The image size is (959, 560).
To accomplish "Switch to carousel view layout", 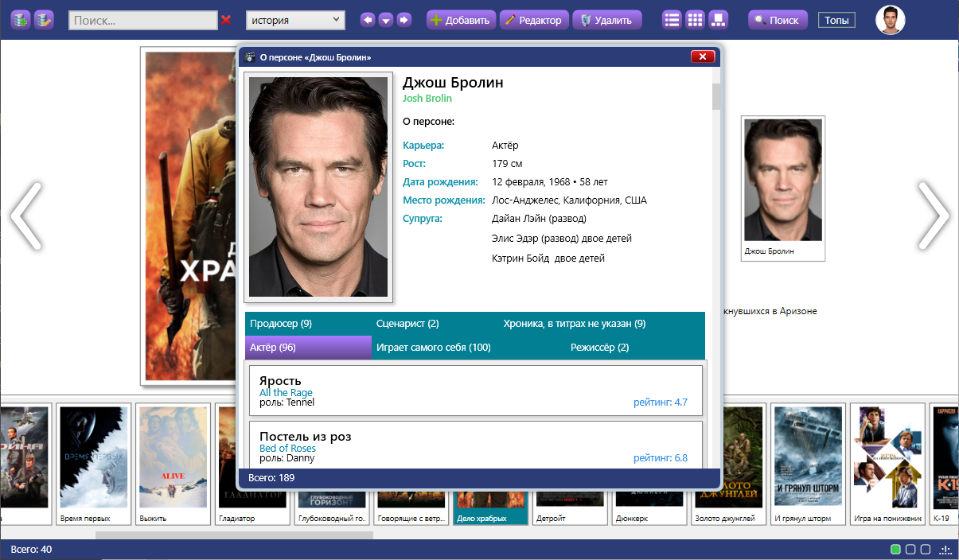I will pos(719,20).
